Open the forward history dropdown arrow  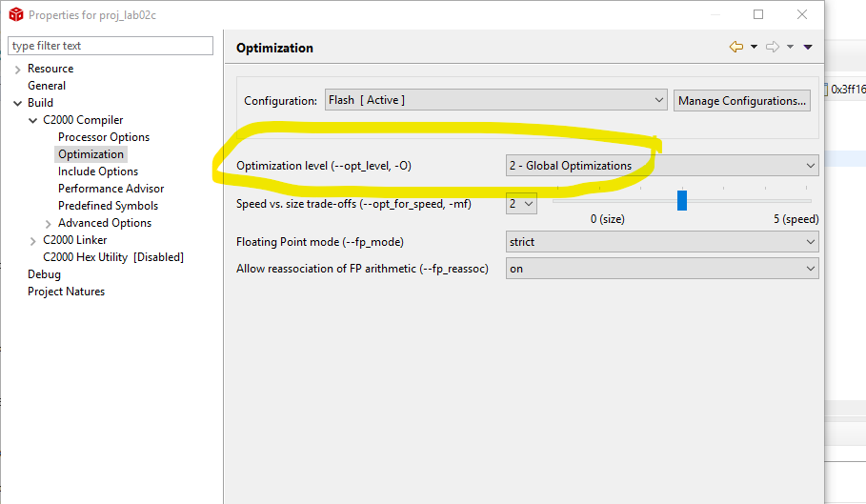click(x=791, y=47)
